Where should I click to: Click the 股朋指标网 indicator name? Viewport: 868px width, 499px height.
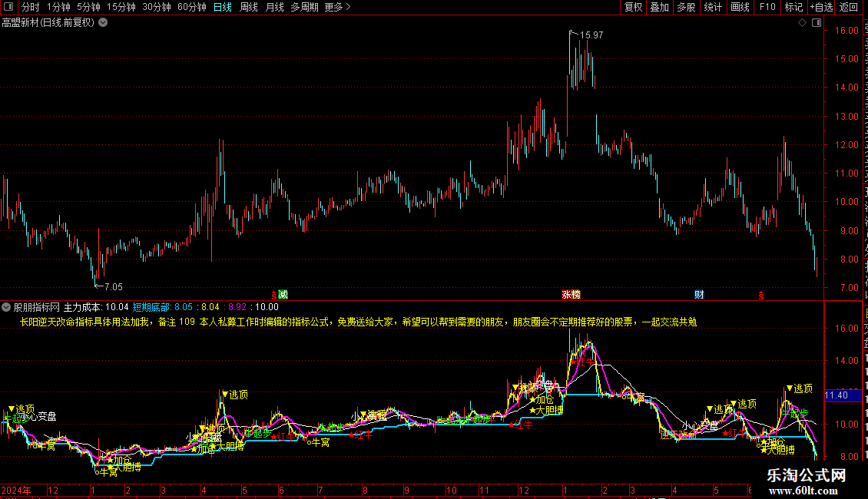click(37, 307)
